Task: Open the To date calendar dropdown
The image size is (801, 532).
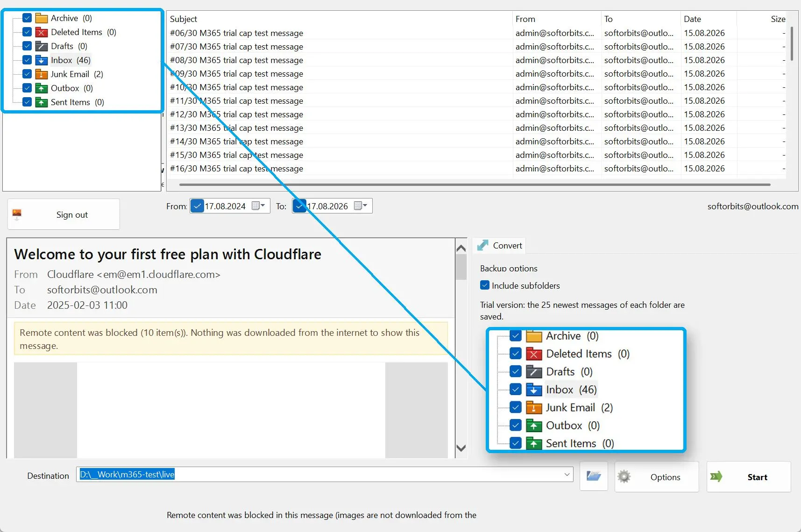Action: pos(361,206)
